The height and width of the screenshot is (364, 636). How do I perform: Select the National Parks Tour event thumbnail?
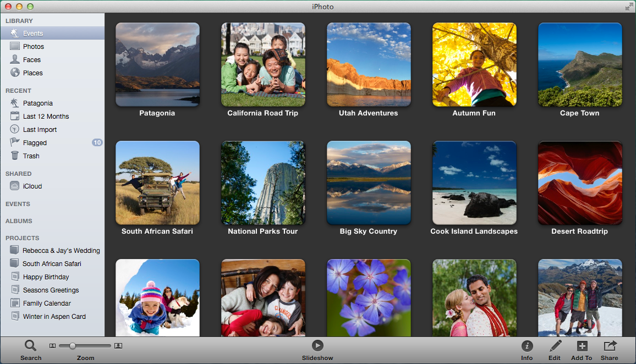tap(263, 183)
